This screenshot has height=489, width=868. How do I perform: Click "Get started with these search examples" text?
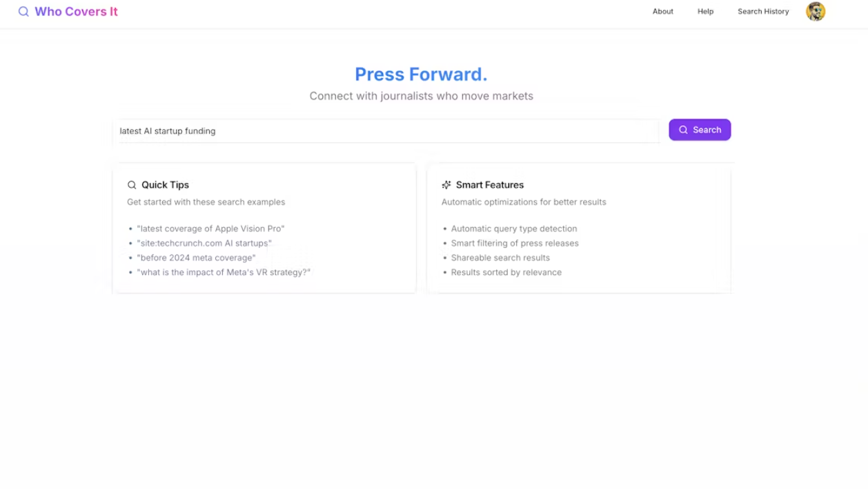click(x=206, y=202)
